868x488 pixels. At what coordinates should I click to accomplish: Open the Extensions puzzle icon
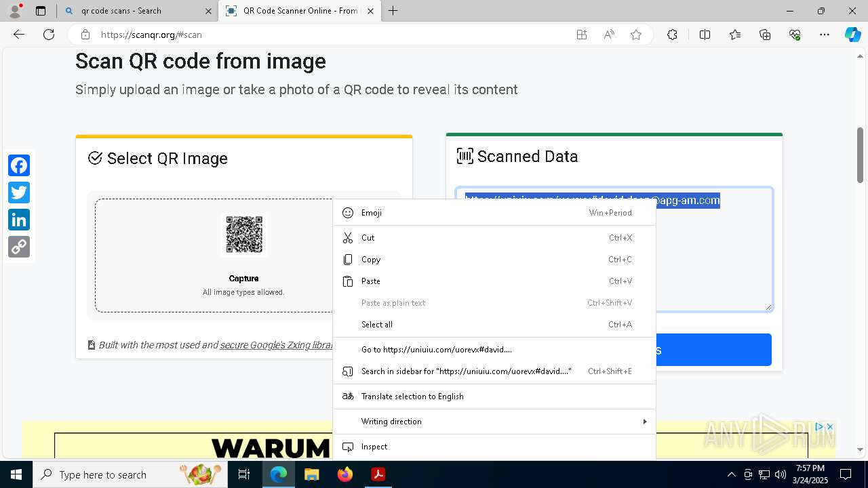point(672,35)
